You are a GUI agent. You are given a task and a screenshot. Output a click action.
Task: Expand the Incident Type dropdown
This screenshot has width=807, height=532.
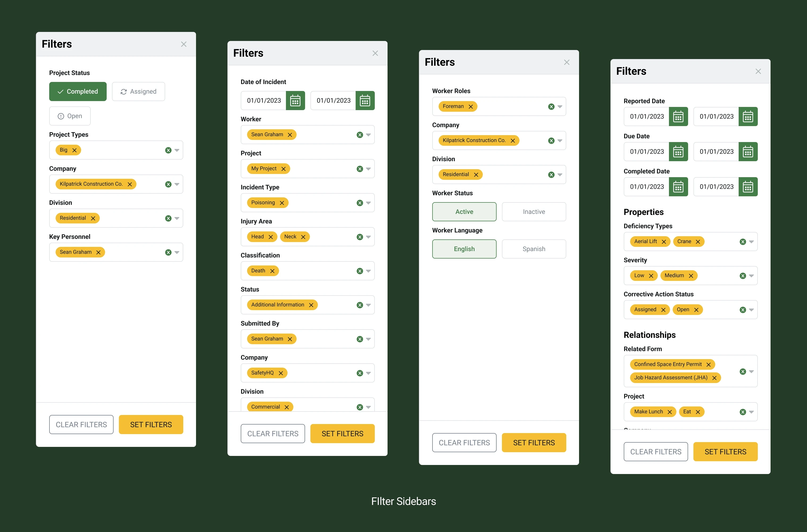coord(368,203)
